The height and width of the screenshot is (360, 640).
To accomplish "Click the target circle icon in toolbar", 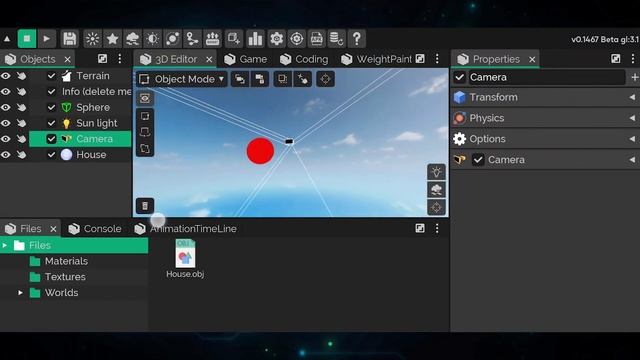I will tap(297, 39).
